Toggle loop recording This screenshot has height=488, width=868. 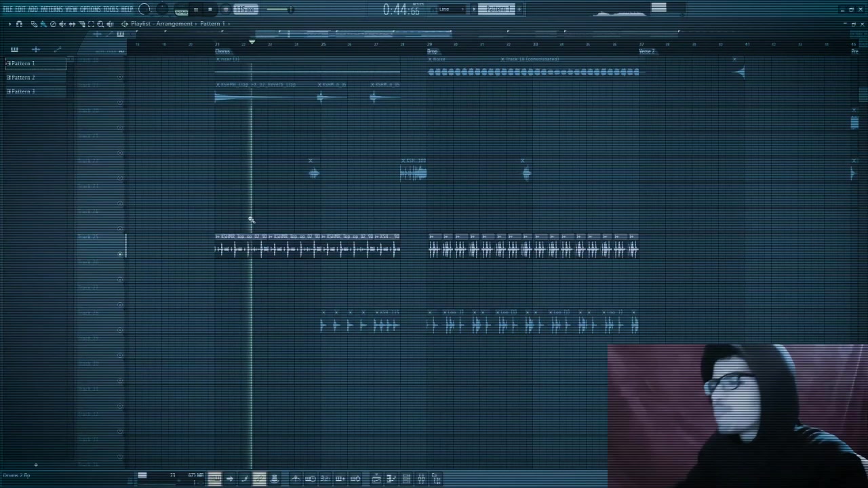click(354, 479)
